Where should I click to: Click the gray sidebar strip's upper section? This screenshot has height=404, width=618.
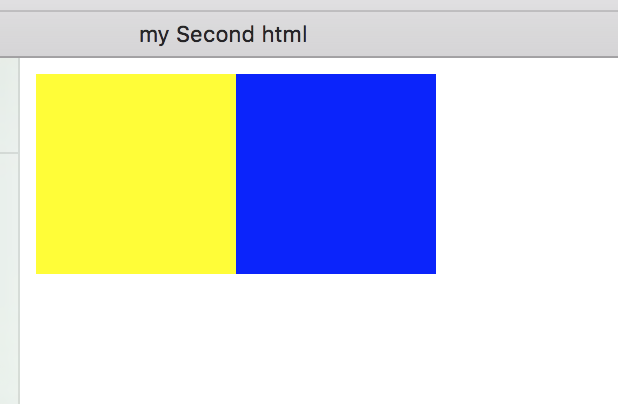coord(9,105)
